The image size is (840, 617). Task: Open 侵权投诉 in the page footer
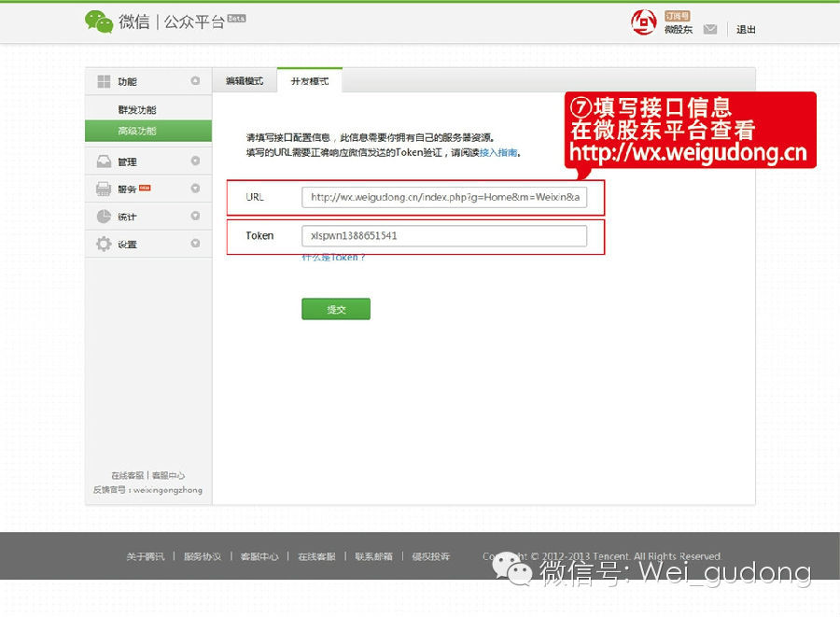[430, 556]
